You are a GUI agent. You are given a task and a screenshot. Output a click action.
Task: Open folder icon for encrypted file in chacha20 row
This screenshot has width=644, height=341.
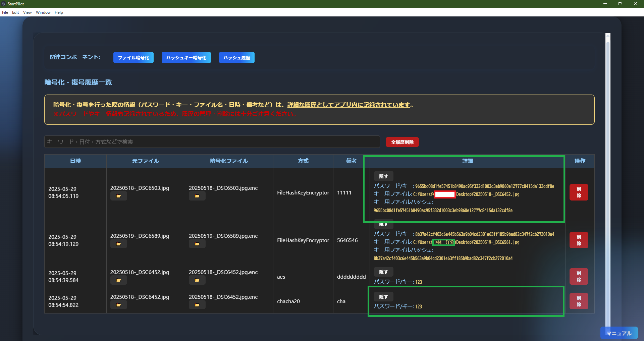197,305
